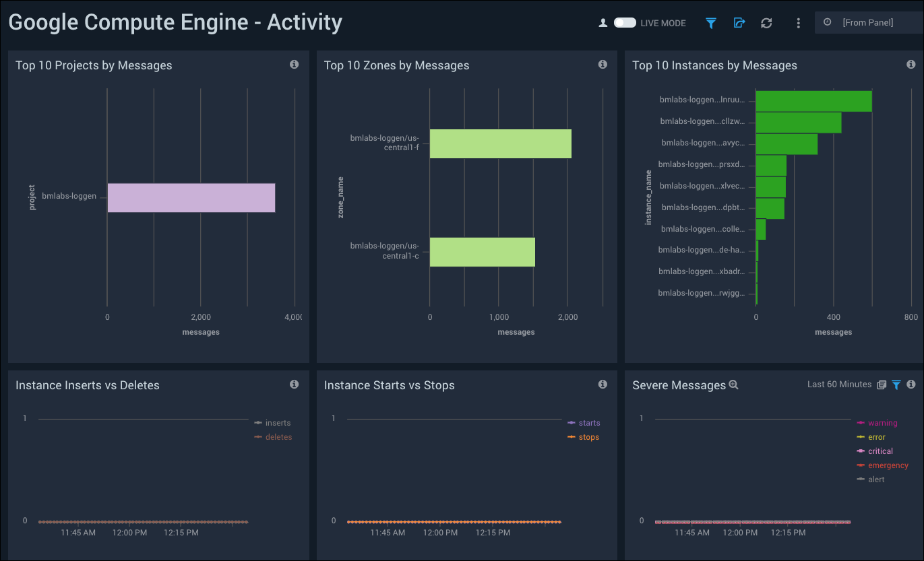
Task: Refresh the dashboard data
Action: pyautogui.click(x=766, y=22)
